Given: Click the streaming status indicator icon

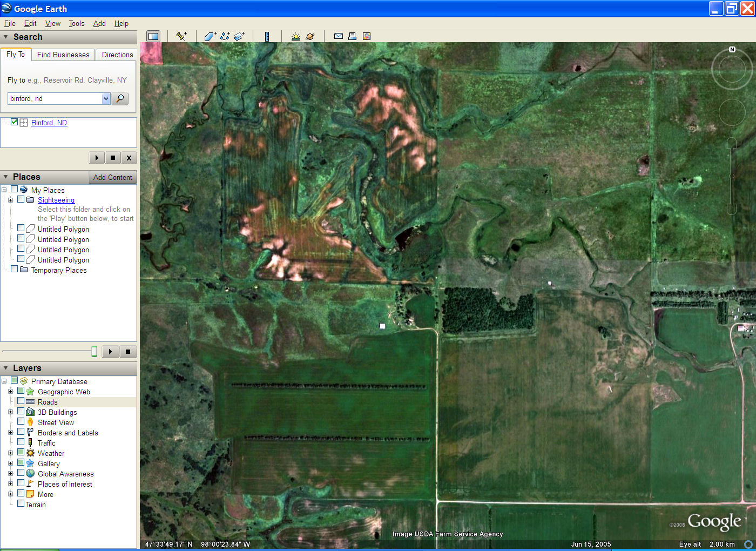Looking at the screenshot, I should (x=748, y=544).
